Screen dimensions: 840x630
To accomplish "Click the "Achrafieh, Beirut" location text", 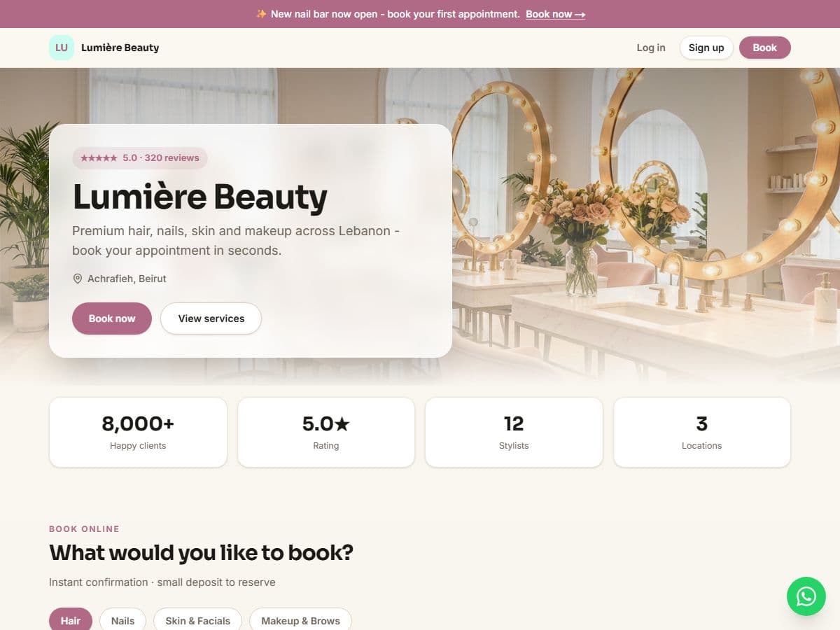I will coord(127,279).
